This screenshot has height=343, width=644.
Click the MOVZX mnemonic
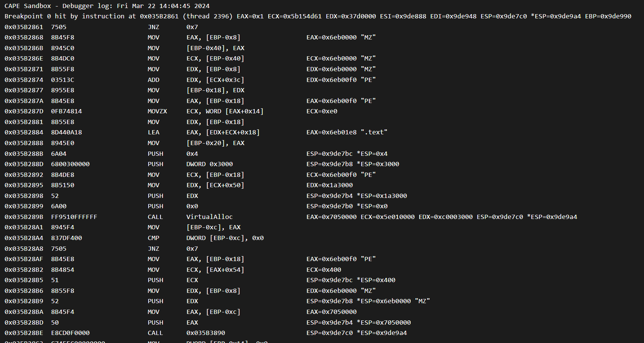[157, 111]
